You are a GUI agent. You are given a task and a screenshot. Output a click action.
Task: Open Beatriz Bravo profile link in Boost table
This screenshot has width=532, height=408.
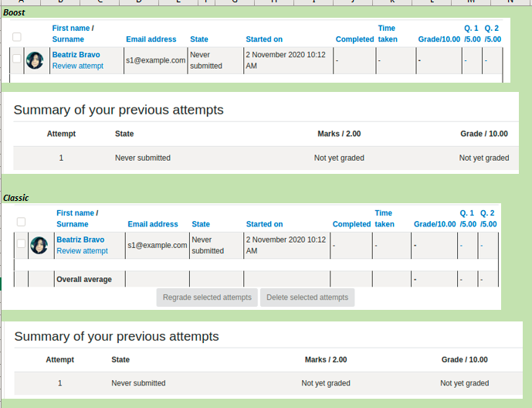(x=76, y=55)
